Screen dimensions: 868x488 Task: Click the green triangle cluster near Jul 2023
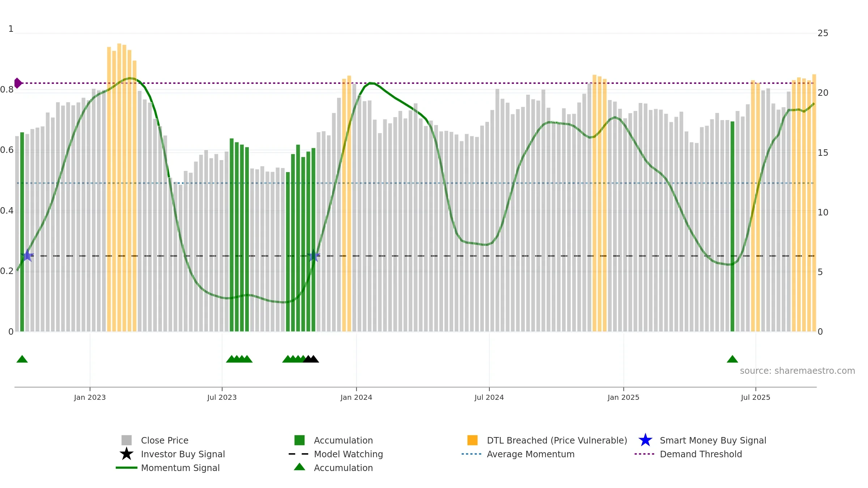tap(239, 359)
